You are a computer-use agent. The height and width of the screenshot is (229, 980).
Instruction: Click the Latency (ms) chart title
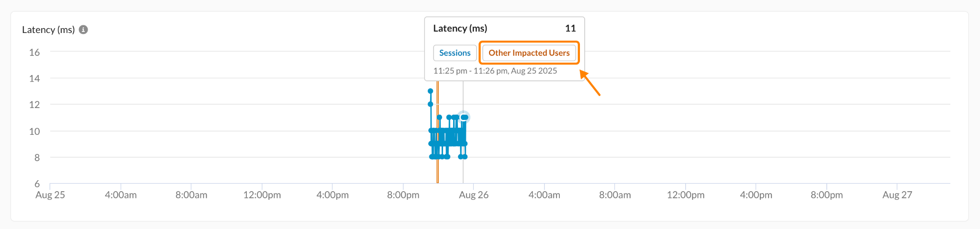click(x=48, y=30)
